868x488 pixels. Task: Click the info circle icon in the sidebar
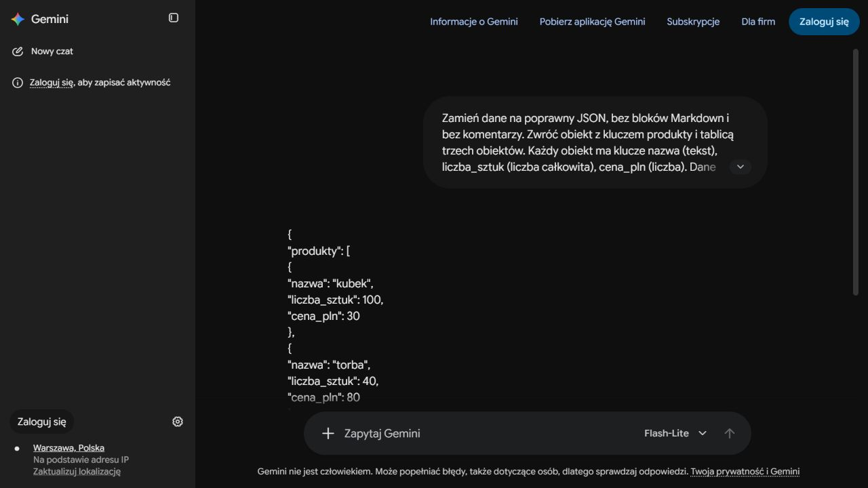[x=18, y=83]
